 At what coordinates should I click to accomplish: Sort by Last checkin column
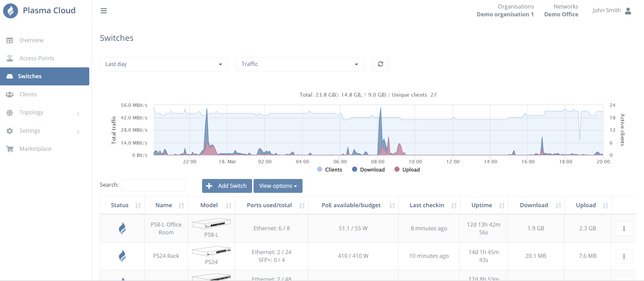[x=454, y=205]
